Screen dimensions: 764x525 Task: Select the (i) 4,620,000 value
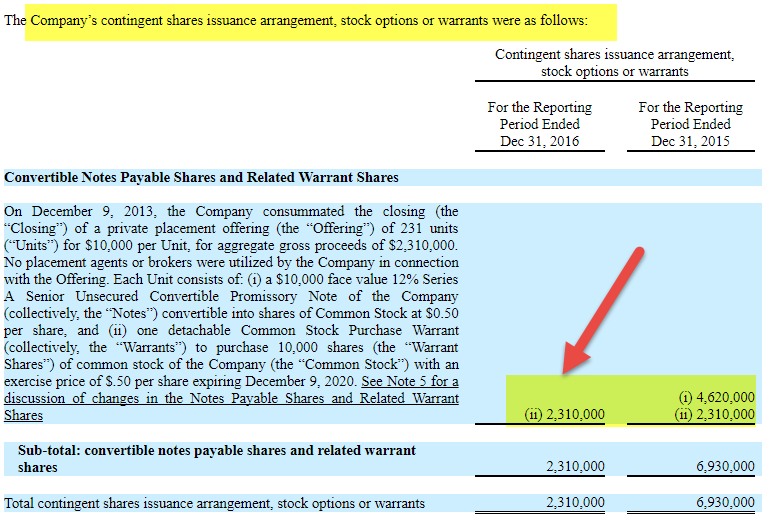(717, 397)
